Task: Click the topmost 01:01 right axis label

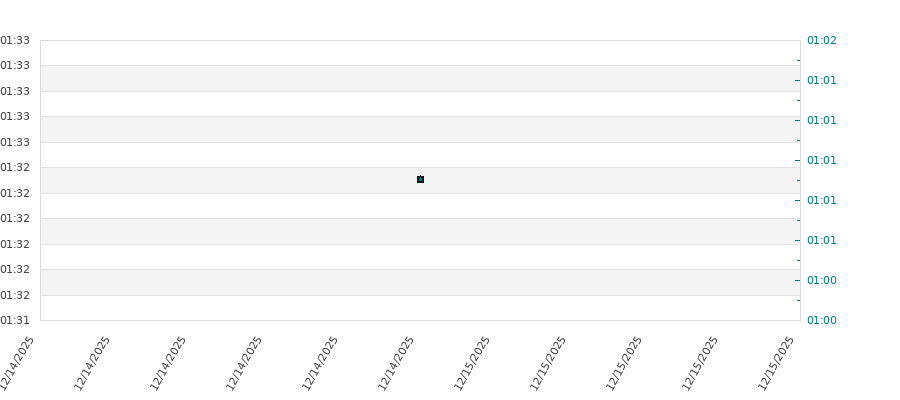Action: click(821, 81)
